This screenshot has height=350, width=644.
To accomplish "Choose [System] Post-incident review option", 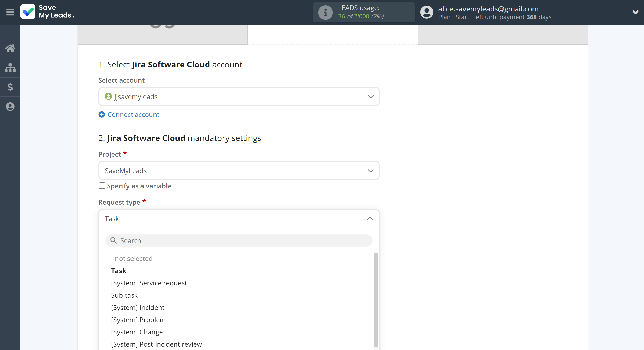I will 156,344.
